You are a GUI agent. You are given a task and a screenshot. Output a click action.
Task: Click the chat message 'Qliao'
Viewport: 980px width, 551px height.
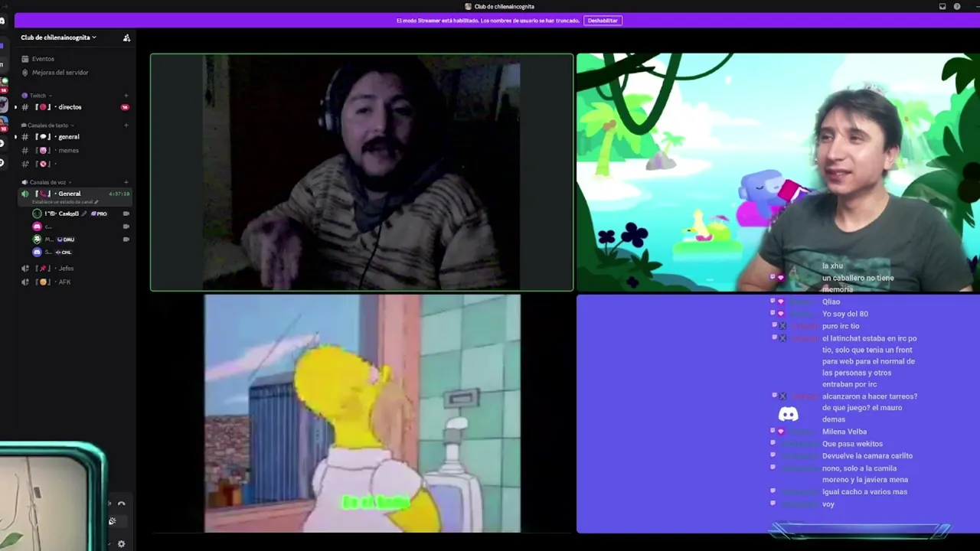(831, 302)
